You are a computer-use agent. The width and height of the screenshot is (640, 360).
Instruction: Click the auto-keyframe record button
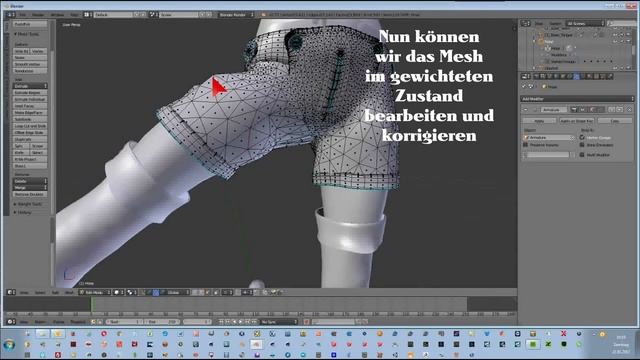(x=306, y=322)
